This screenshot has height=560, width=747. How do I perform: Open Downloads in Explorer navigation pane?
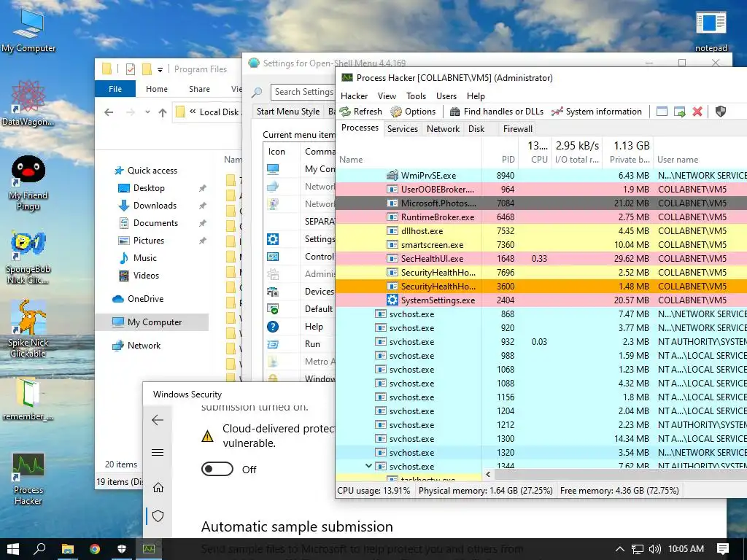[147, 206]
